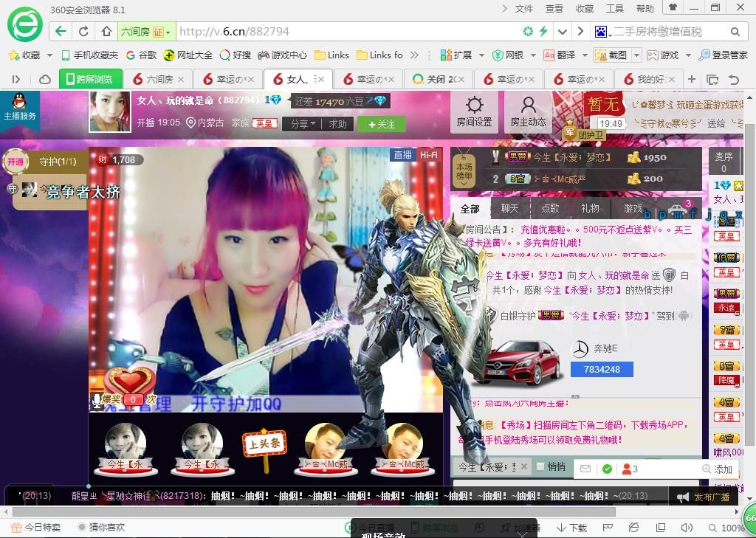Open the Links bookmark folder
Viewport: 756px width, 538px height.
(x=331, y=55)
